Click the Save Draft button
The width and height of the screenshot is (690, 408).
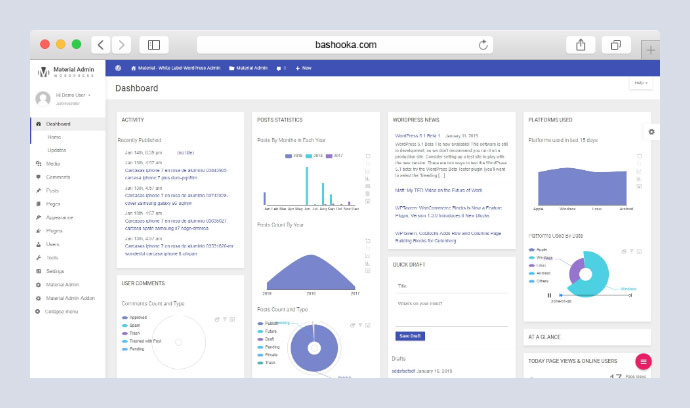[410, 336]
